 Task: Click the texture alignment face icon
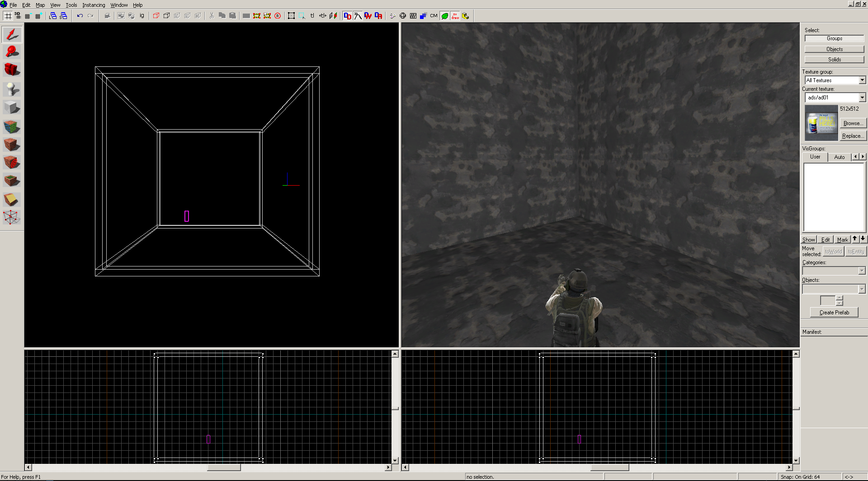(x=333, y=16)
